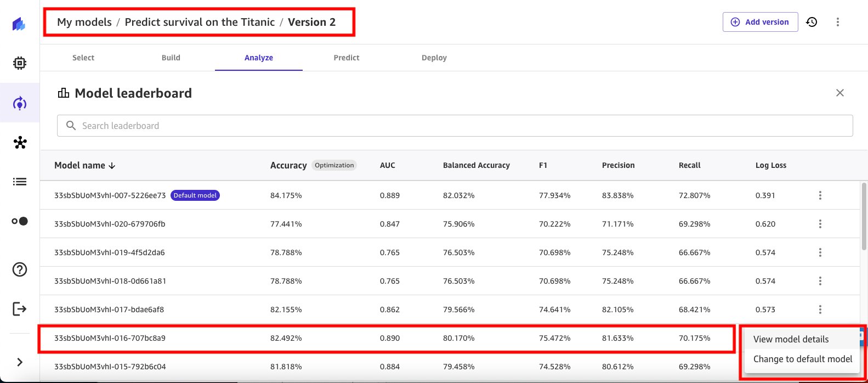
Task: Open Predict survival on the Titanic breadcrumb
Action: coord(200,22)
